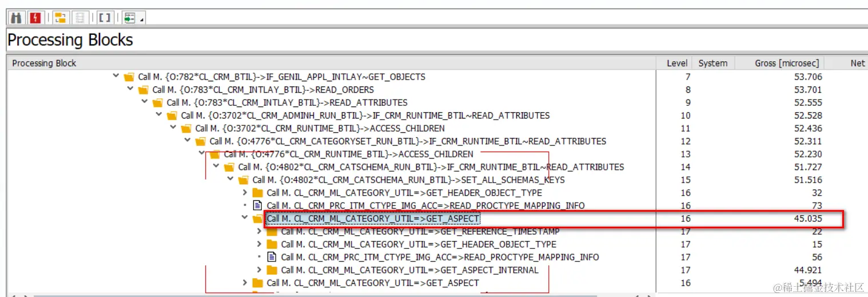Click folder icon of CL_CRM_ADMINH_RUN_BTIL row

point(172,116)
